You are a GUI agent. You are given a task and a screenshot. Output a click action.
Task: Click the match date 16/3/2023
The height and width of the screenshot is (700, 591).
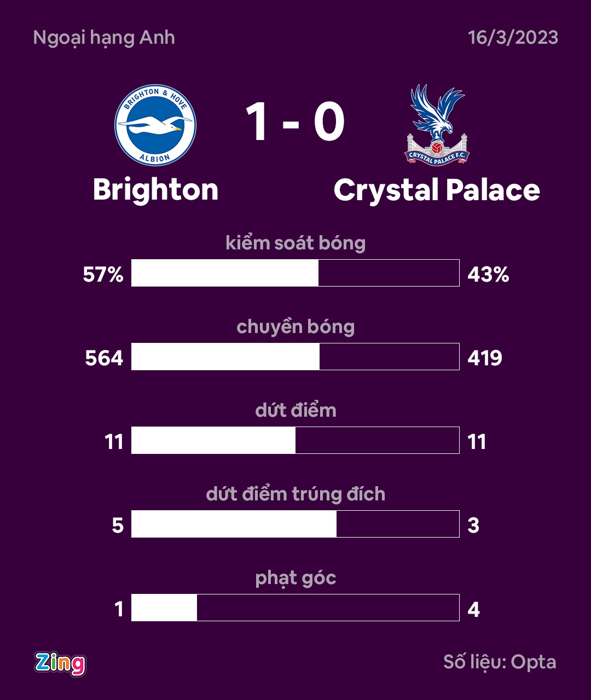tap(513, 38)
